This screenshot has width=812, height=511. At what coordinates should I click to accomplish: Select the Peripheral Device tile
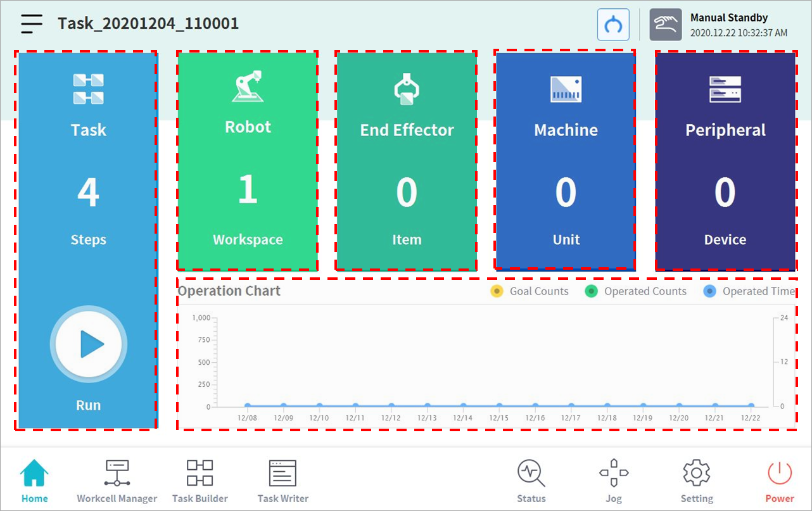coord(725,161)
